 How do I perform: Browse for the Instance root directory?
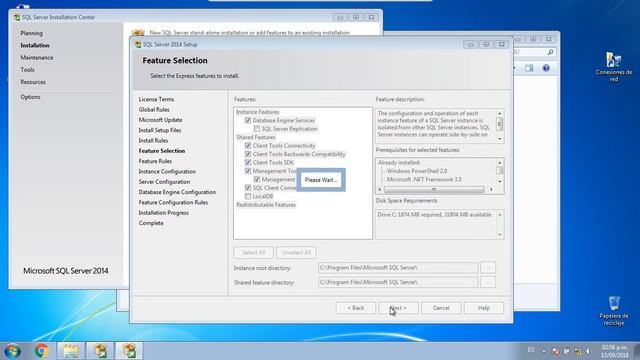488,268
